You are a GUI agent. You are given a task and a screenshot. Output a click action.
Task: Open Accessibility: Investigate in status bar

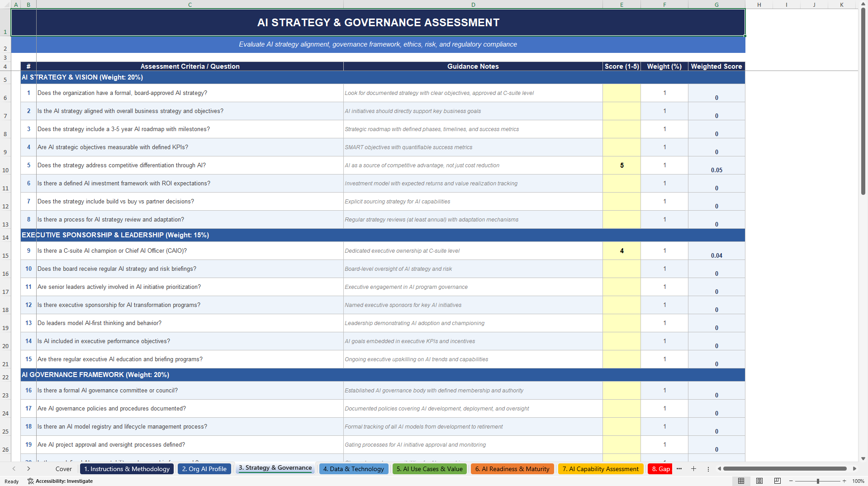click(60, 481)
